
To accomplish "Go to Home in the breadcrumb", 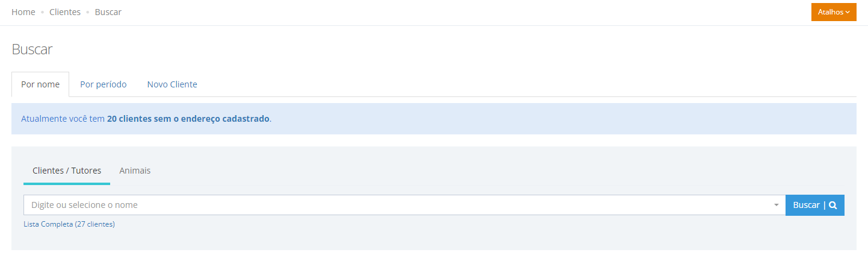I will pos(23,12).
